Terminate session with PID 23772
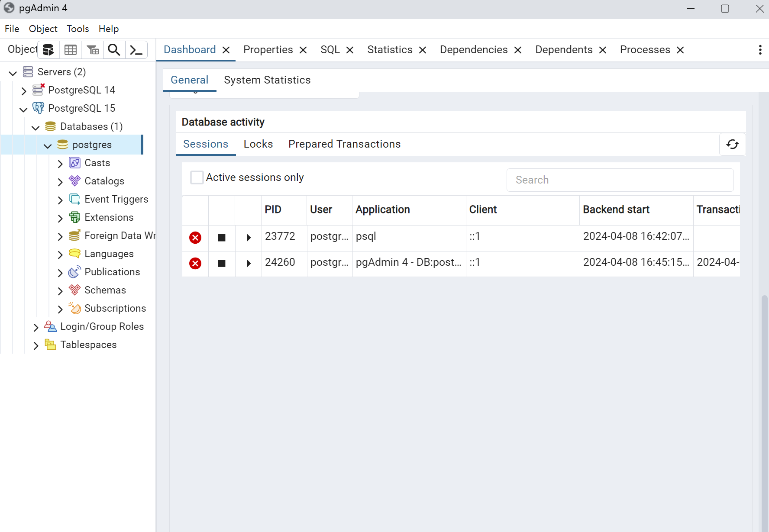The width and height of the screenshot is (769, 532). point(195,238)
